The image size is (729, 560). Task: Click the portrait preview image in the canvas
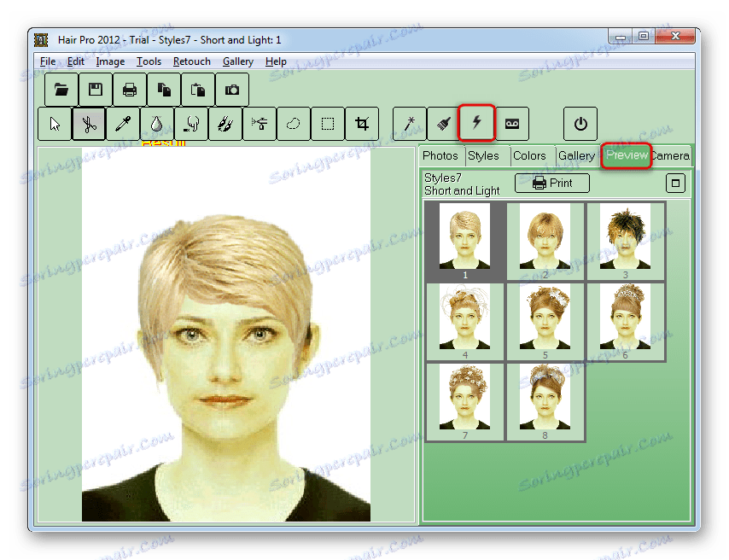pos(226,335)
